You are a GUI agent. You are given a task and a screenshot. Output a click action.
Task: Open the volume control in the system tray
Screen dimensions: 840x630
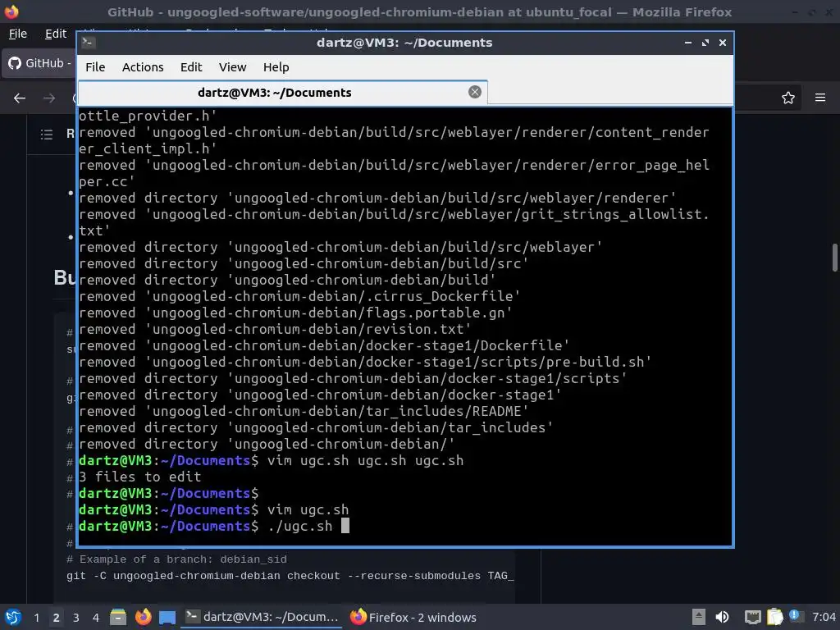tap(722, 617)
